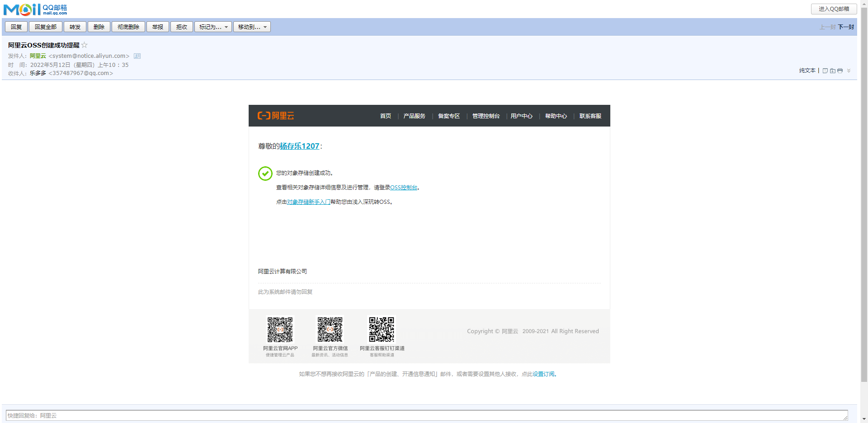
Task: Open 首页 in the email nav
Action: click(386, 116)
